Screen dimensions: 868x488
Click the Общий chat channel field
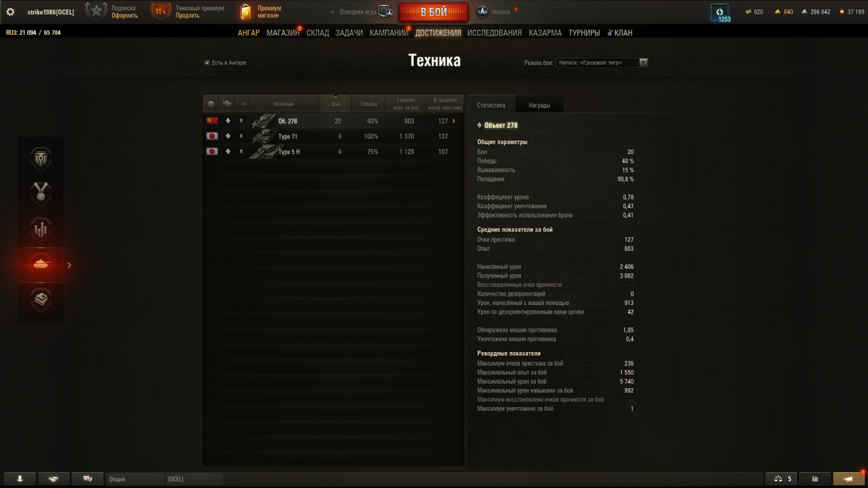tap(135, 479)
